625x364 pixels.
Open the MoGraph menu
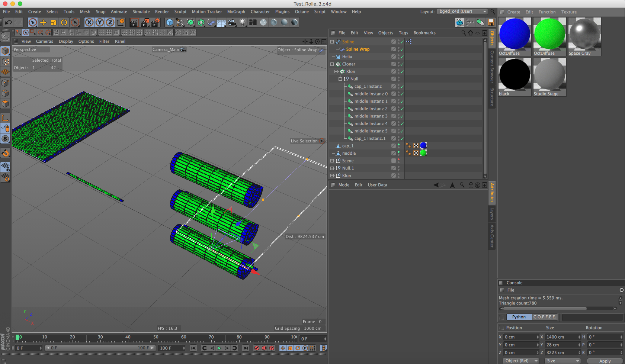[236, 12]
